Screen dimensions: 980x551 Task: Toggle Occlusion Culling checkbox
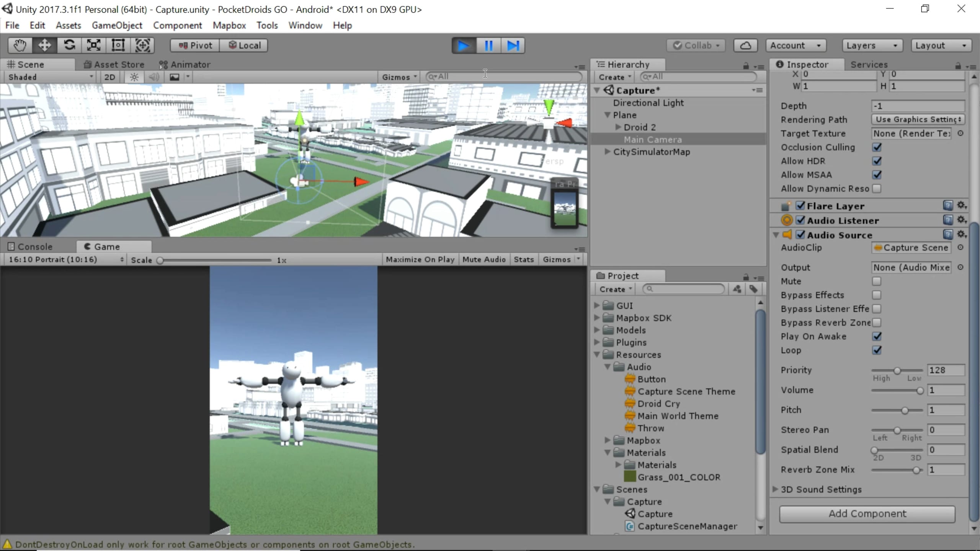(877, 147)
